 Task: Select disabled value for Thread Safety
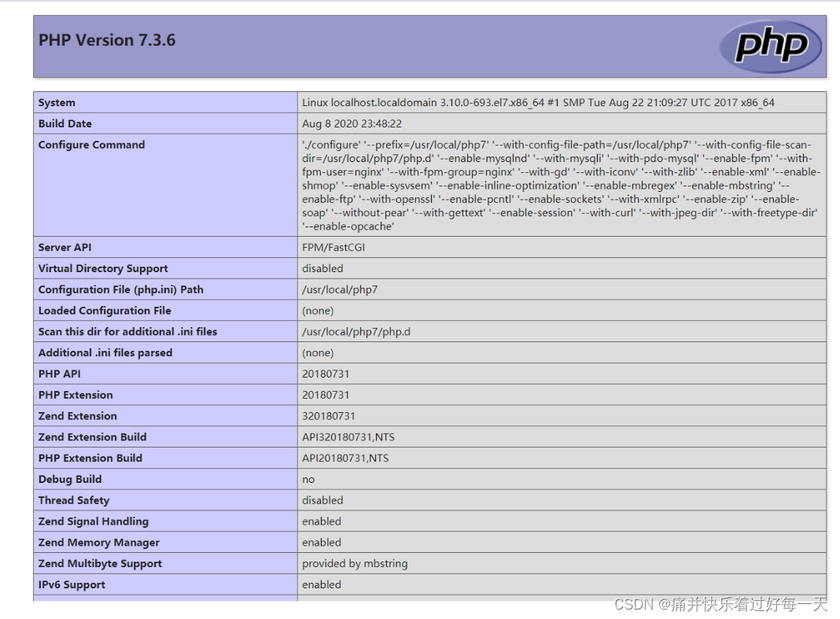(322, 500)
